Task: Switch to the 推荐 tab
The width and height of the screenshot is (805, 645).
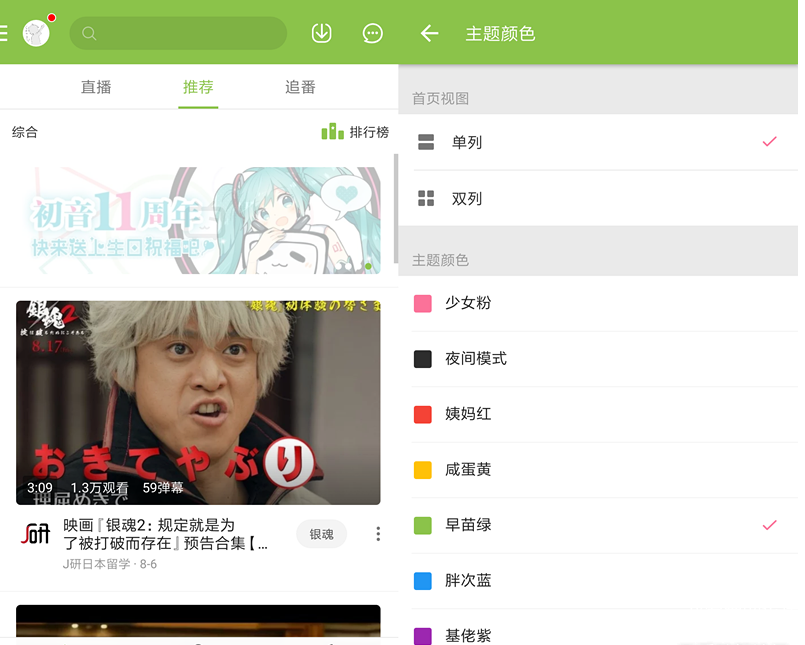Action: (198, 87)
